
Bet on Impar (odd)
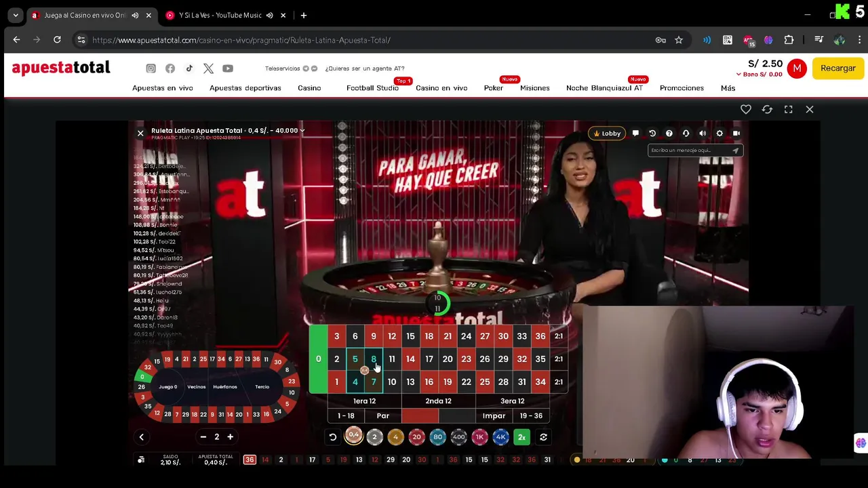(x=494, y=415)
